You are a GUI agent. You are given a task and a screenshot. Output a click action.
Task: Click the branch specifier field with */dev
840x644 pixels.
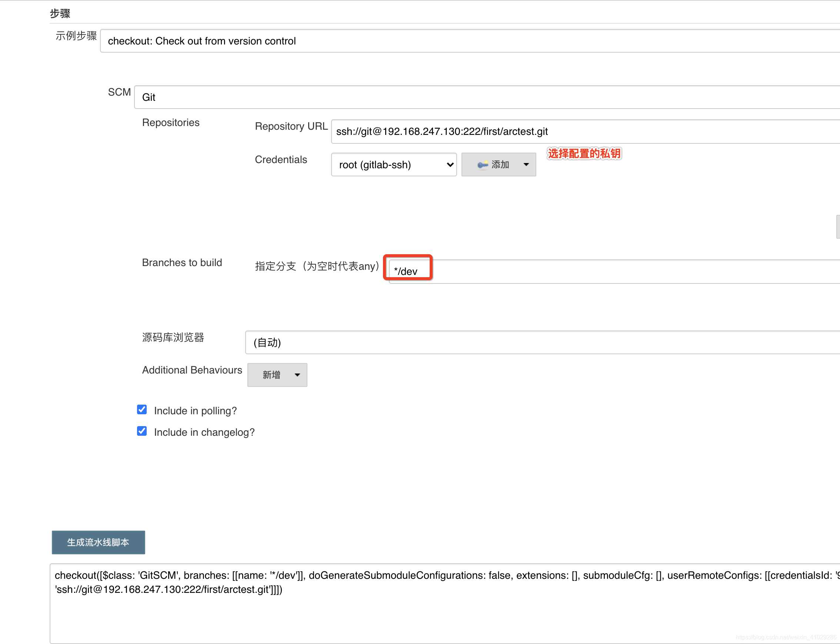[x=614, y=272]
